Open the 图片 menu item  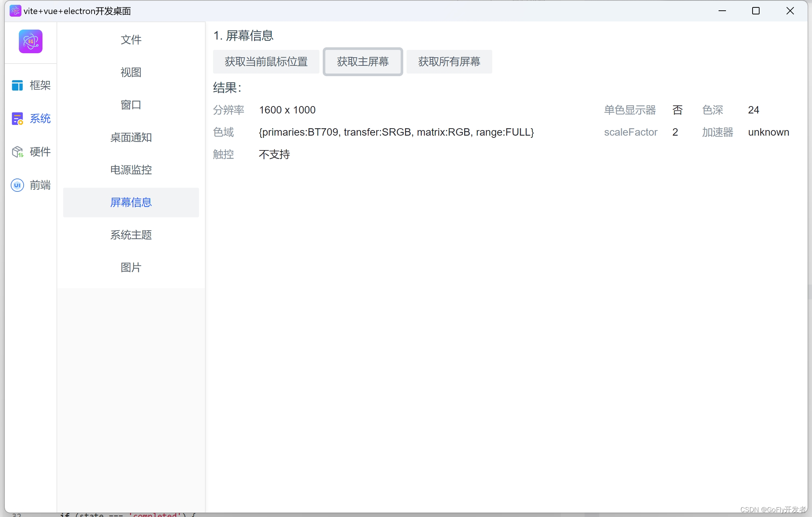click(131, 267)
